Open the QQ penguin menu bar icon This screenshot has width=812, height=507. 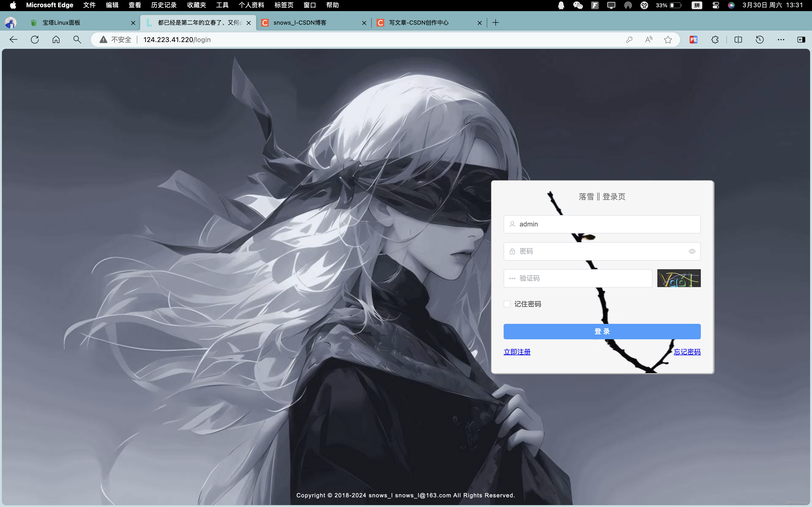tap(561, 5)
